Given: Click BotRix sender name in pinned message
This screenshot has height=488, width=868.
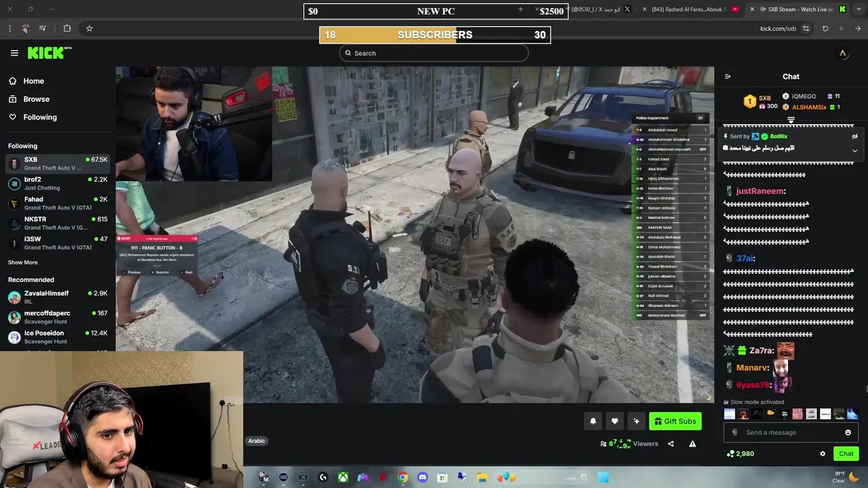Looking at the screenshot, I should pyautogui.click(x=778, y=136).
